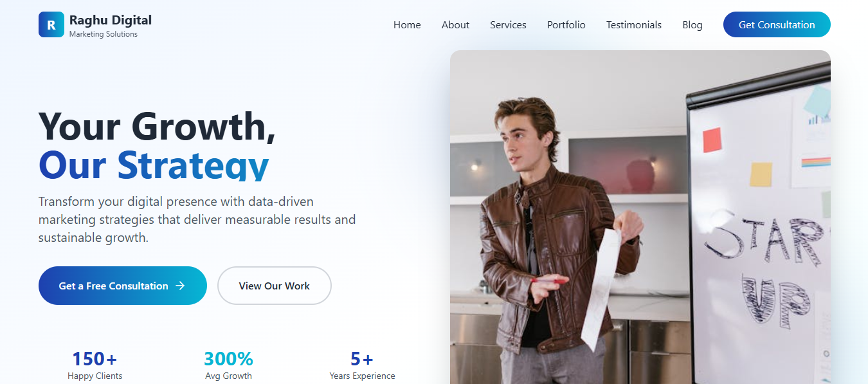Open the Home nav link

(x=407, y=24)
